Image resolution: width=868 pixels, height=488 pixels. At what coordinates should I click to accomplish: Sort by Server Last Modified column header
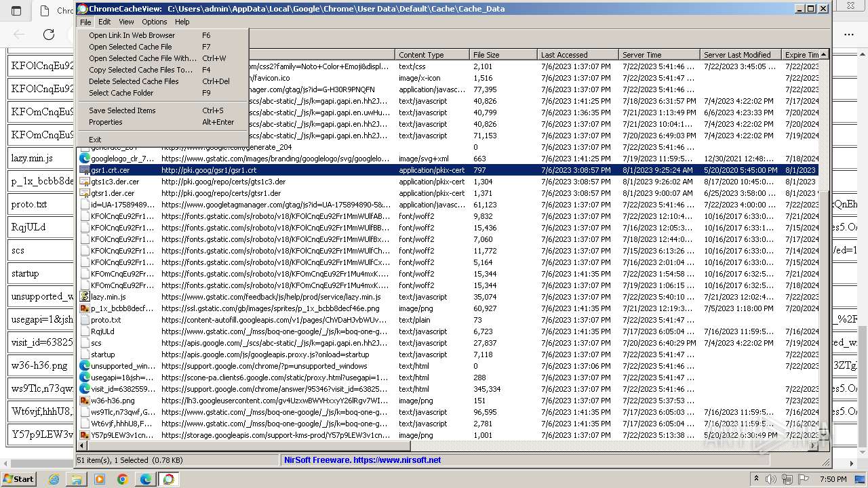741,55
